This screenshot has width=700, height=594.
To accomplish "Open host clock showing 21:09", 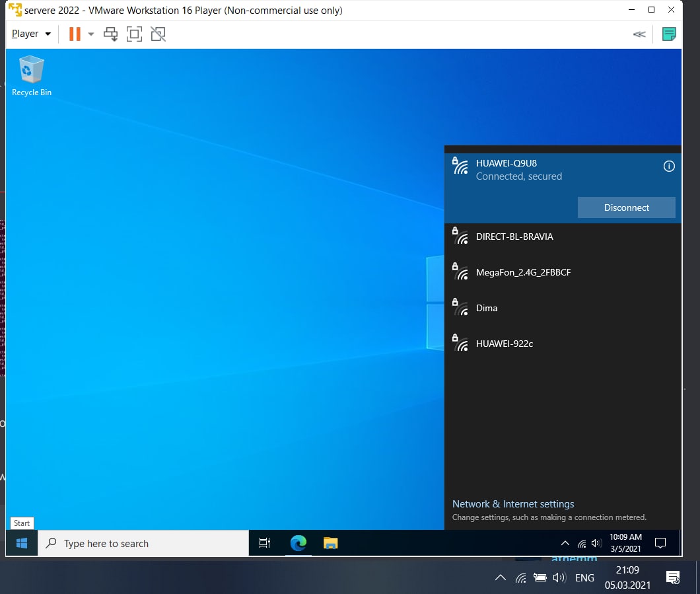I will (x=627, y=577).
